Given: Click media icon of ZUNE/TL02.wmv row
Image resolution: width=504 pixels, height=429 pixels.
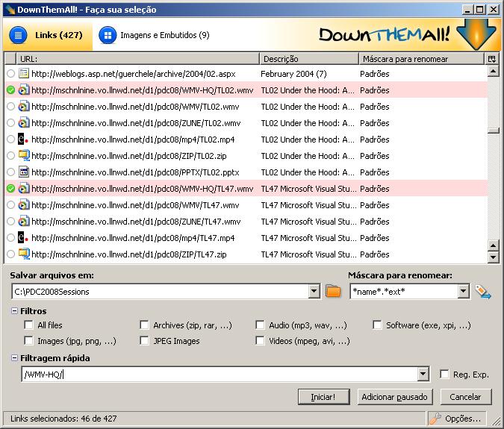Looking at the screenshot, I should [23, 122].
